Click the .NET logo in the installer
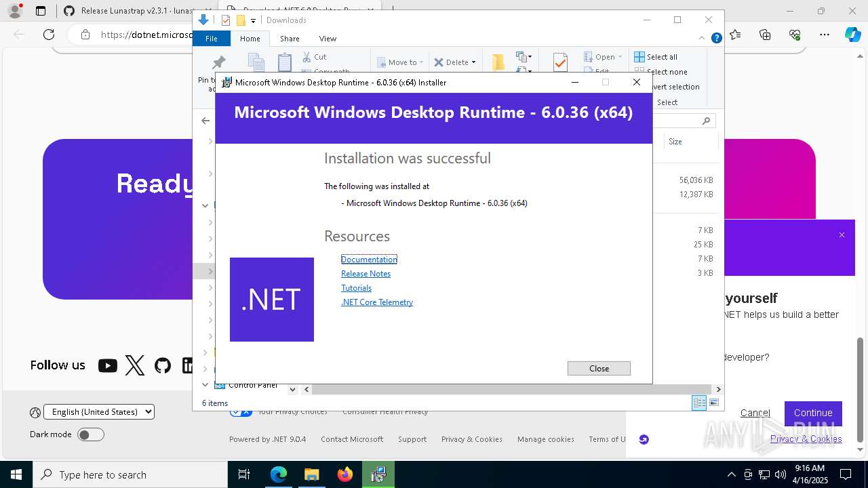Screen dimensions: 868x488 [x=272, y=300]
